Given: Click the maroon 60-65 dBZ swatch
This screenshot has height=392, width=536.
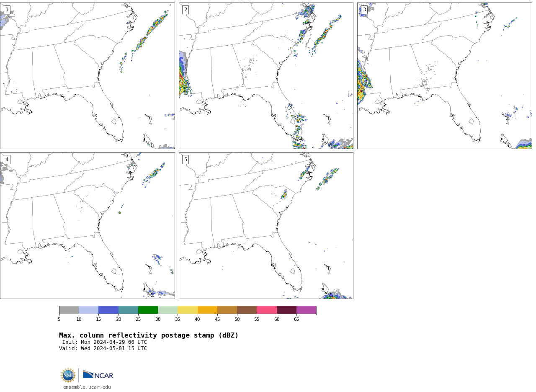Looking at the screenshot, I should click(x=286, y=310).
